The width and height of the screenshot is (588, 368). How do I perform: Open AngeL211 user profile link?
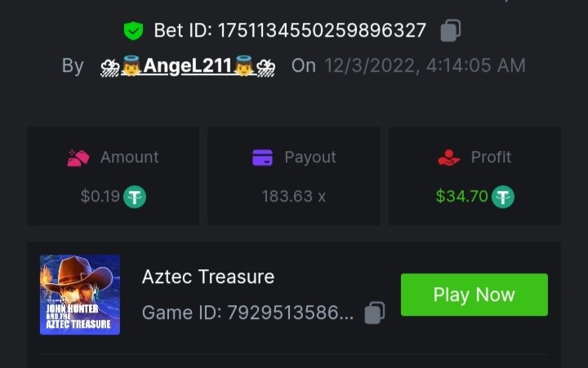[x=187, y=65]
